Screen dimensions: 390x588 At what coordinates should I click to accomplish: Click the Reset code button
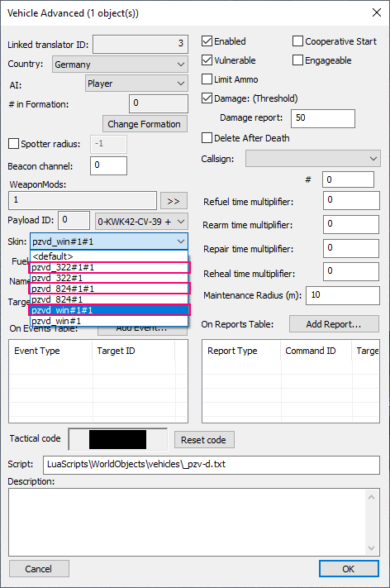click(204, 439)
